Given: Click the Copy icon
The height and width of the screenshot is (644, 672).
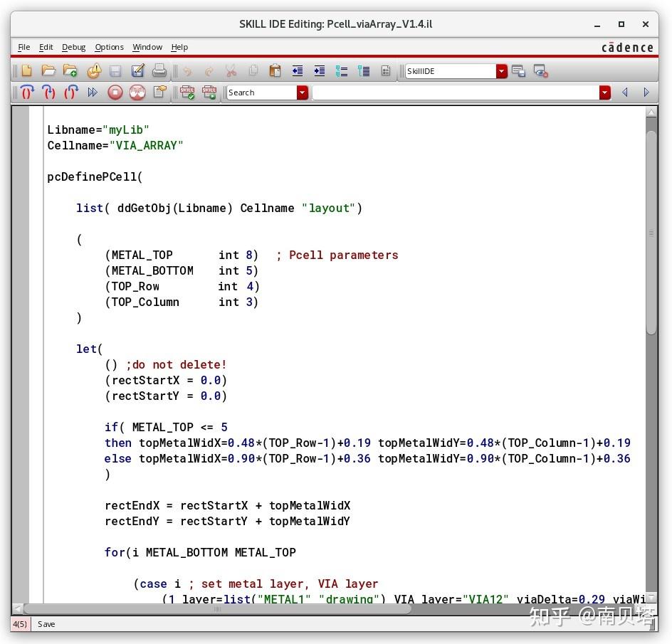Looking at the screenshot, I should [253, 70].
